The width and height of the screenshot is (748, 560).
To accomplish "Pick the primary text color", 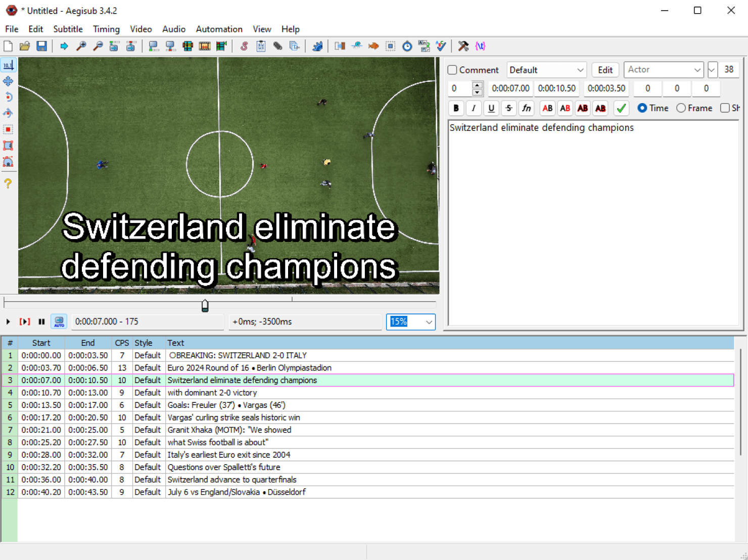I will (547, 108).
